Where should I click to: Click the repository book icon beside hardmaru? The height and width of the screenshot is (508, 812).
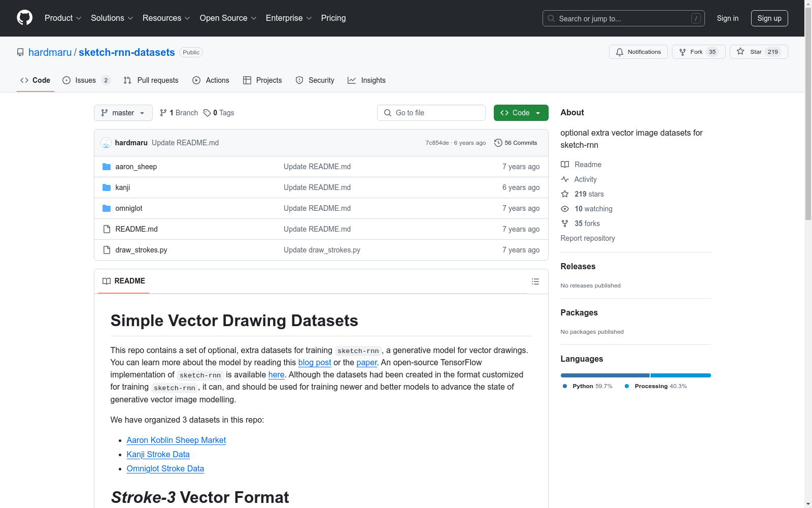(20, 52)
